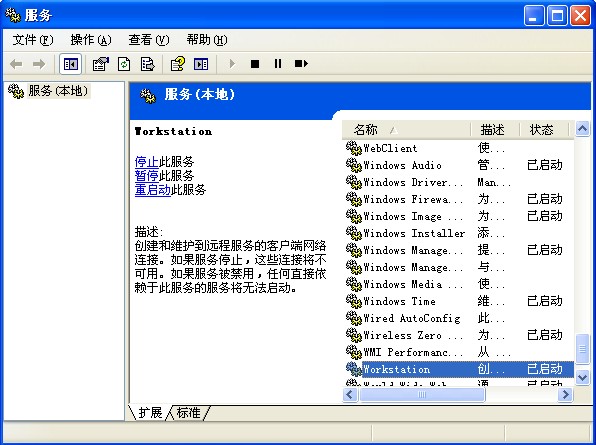
Task: Click 已启动 status of Windows Audio
Action: click(544, 165)
